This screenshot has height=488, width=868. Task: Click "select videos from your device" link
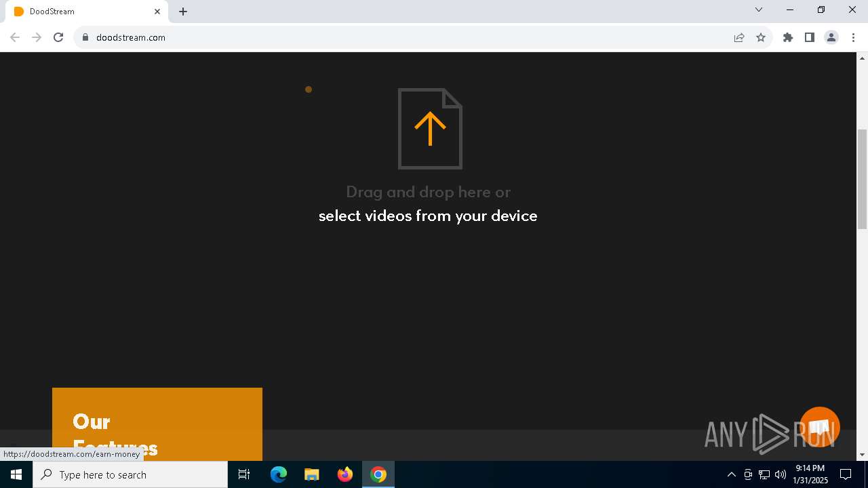428,216
